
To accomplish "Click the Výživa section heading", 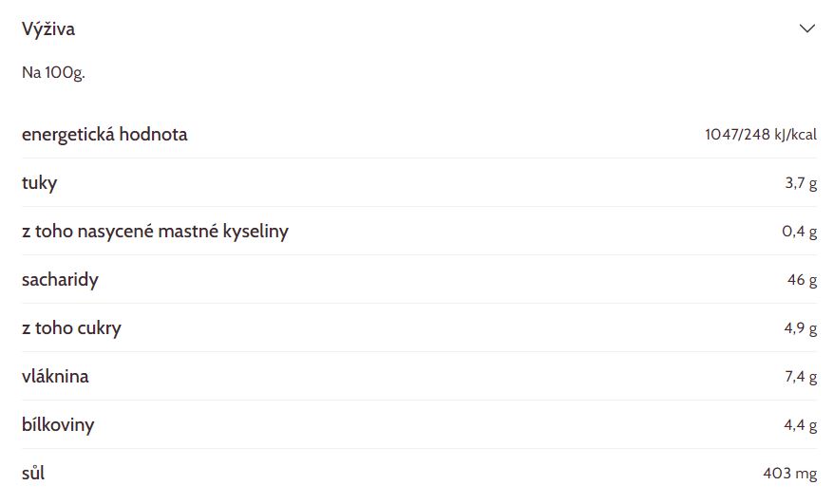I will [x=48, y=28].
